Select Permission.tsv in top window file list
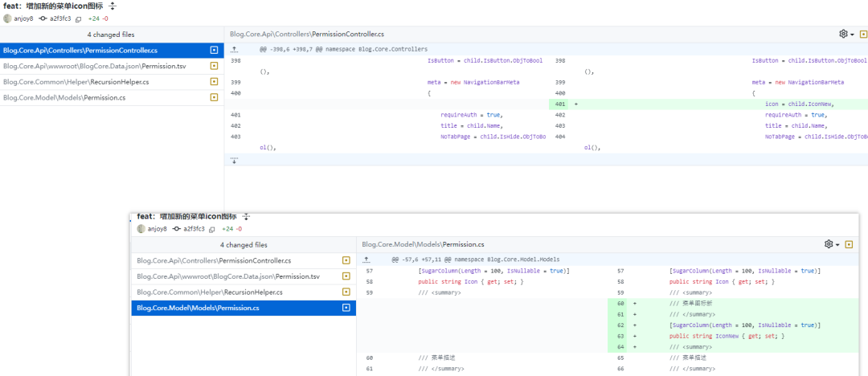 pos(112,66)
